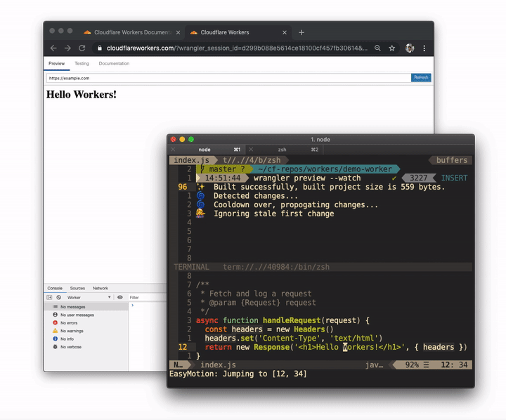Screen dimensions: 506x420
Task: Open the Chrome profile avatar
Action: coord(410,48)
